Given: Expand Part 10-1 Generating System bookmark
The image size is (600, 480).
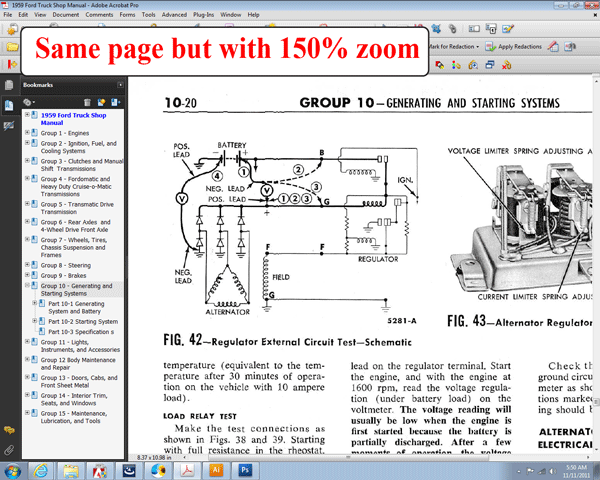Looking at the screenshot, I should (x=35, y=303).
